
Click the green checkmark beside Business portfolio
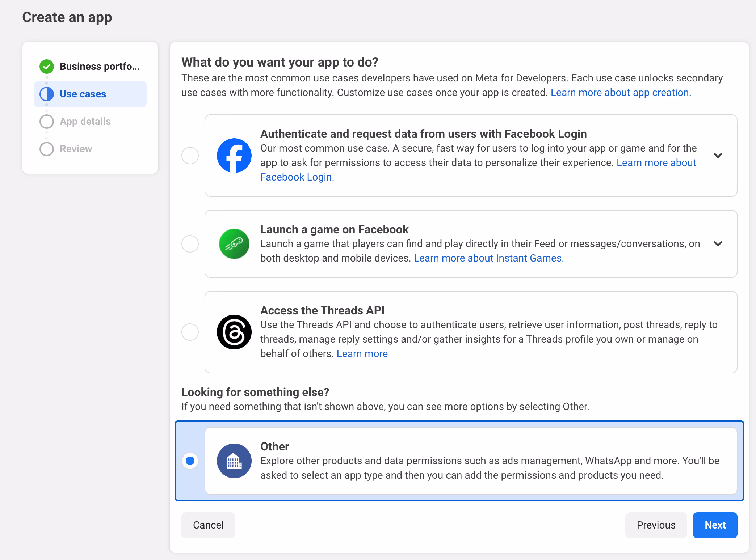click(47, 67)
